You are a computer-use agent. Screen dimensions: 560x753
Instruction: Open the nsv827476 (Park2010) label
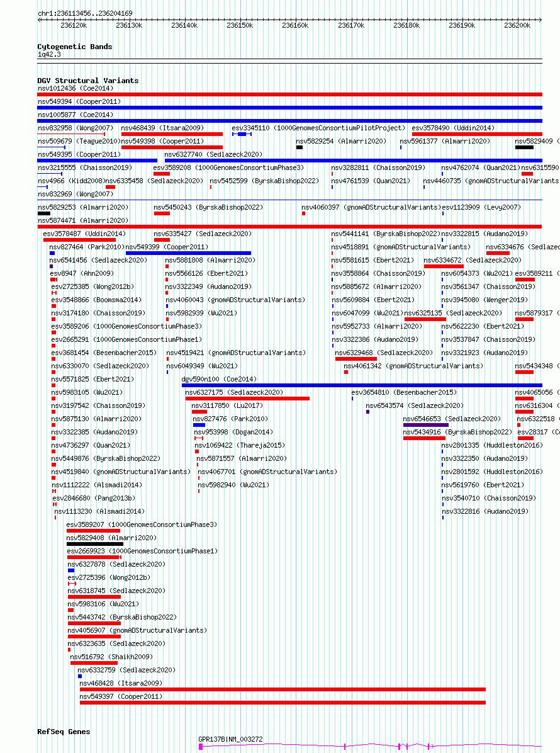[230, 419]
